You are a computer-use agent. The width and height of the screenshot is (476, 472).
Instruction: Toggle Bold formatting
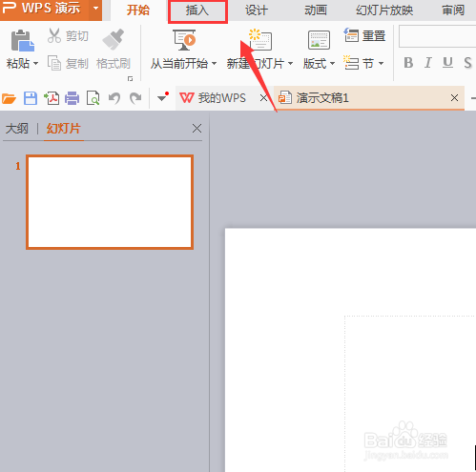[408, 63]
